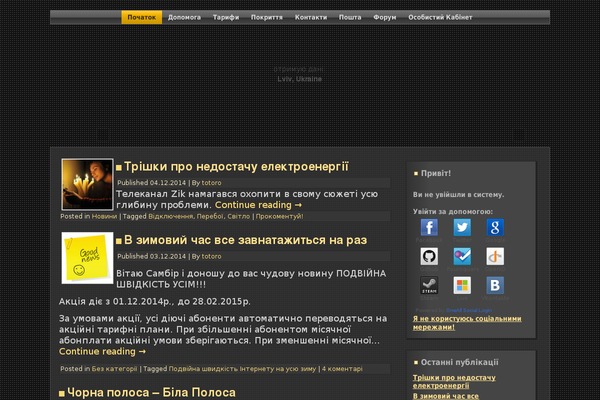This screenshot has width=600, height=400.
Task: Choose the OpenID login icon
Action: pos(495,256)
